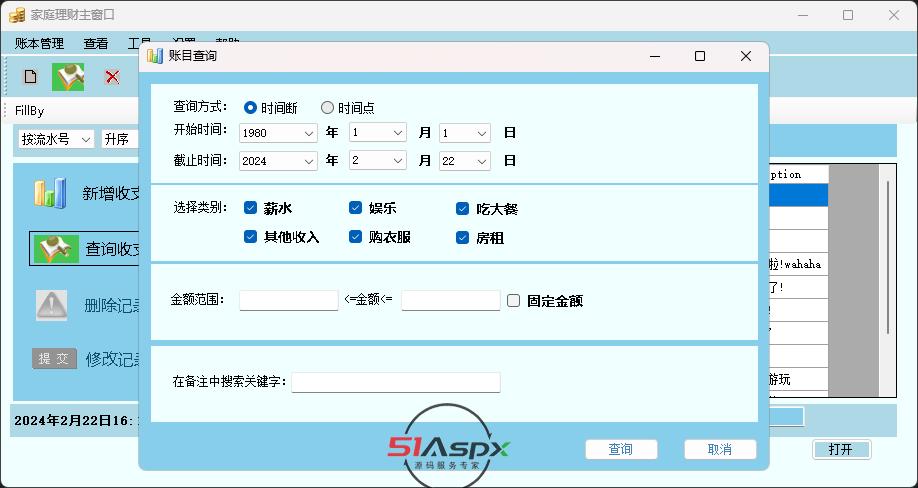This screenshot has height=488, width=918.
Task: Open the 升序 sort order dropdown
Action: [x=120, y=139]
